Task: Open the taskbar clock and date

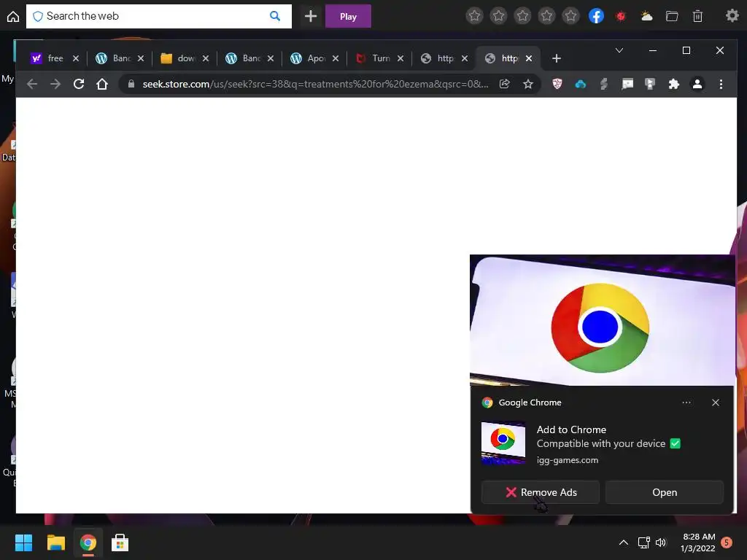Action: (x=698, y=542)
